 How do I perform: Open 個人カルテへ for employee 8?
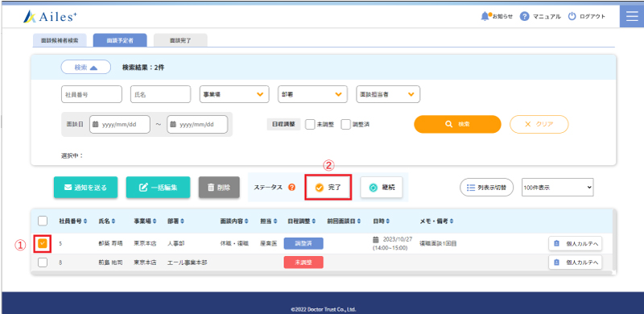click(x=576, y=262)
